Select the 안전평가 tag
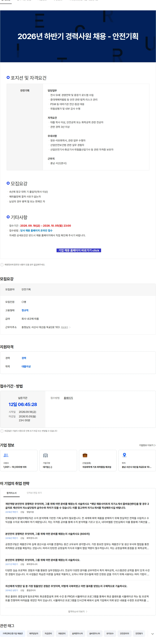 point(139,633)
